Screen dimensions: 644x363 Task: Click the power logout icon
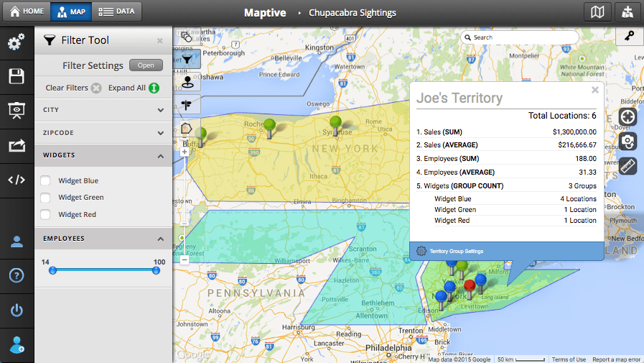[x=17, y=310]
